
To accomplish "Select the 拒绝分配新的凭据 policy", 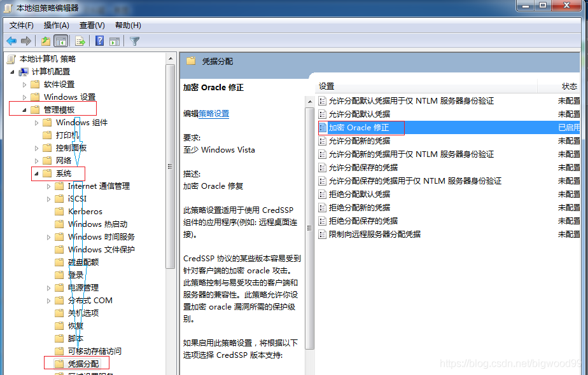I will click(360, 208).
